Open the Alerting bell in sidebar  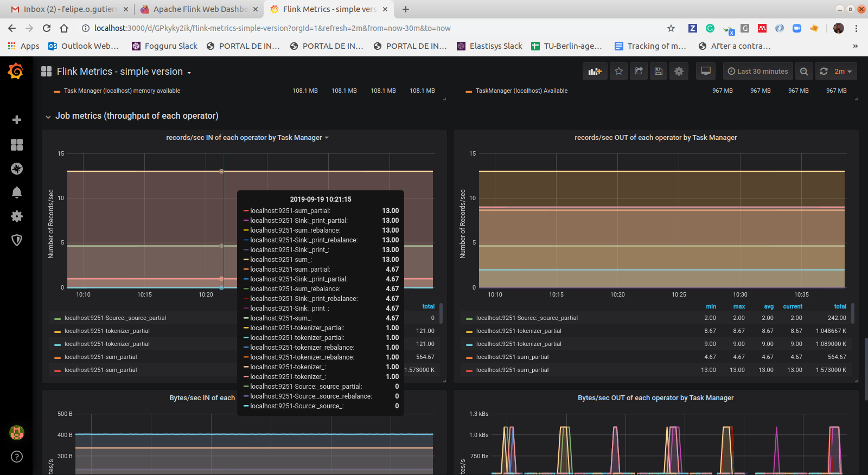click(17, 192)
